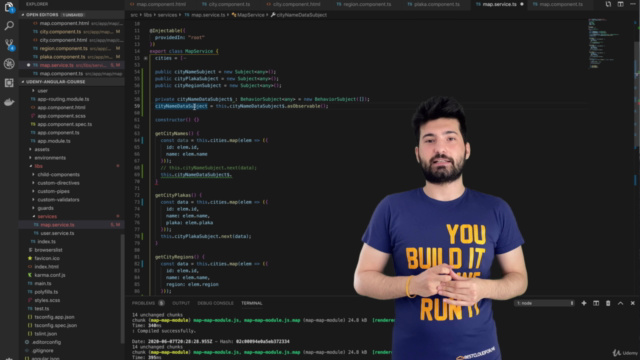Expand the custom-pipes folder
Image resolution: width=640 pixels, height=360 pixels.
(53, 191)
